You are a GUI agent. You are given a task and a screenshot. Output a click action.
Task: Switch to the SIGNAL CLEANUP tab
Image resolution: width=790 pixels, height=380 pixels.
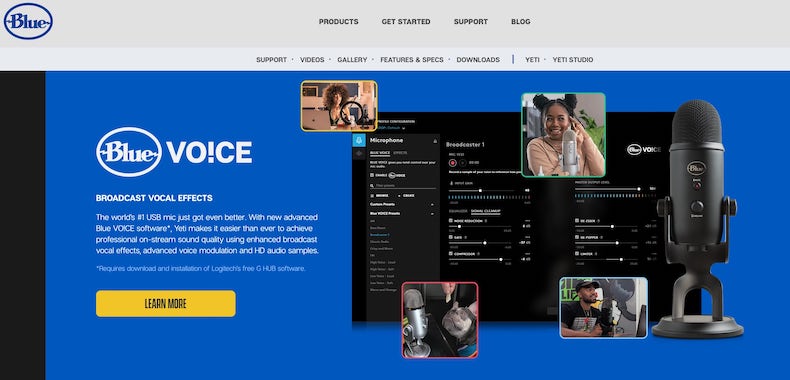click(x=486, y=211)
